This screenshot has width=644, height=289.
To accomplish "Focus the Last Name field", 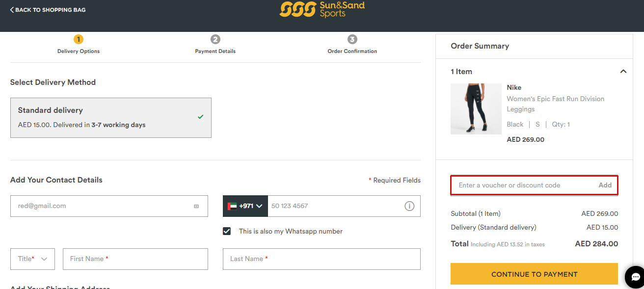I will tap(322, 259).
